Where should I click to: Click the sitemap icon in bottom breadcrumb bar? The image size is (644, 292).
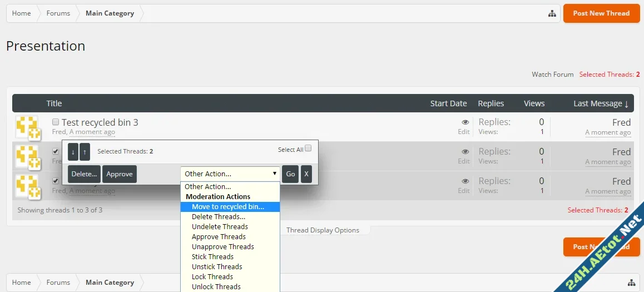pos(631,283)
